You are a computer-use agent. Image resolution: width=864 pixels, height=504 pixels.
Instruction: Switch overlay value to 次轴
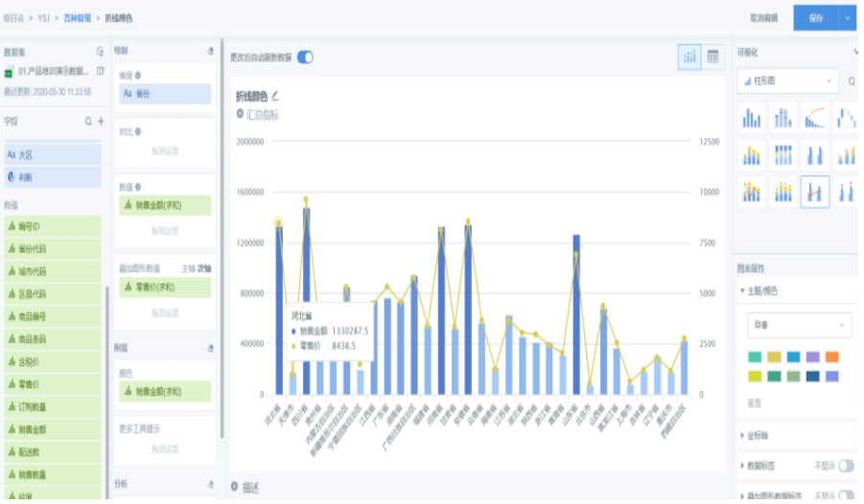204,269
